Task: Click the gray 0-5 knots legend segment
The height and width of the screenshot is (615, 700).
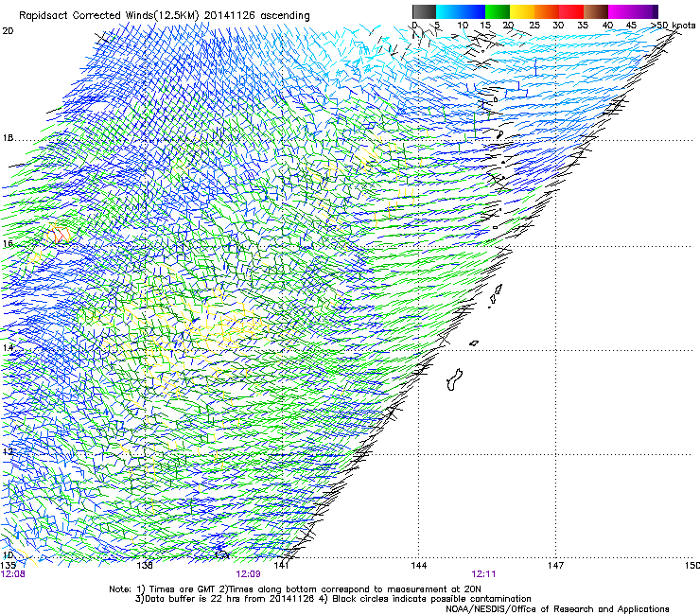Action: [x=424, y=11]
